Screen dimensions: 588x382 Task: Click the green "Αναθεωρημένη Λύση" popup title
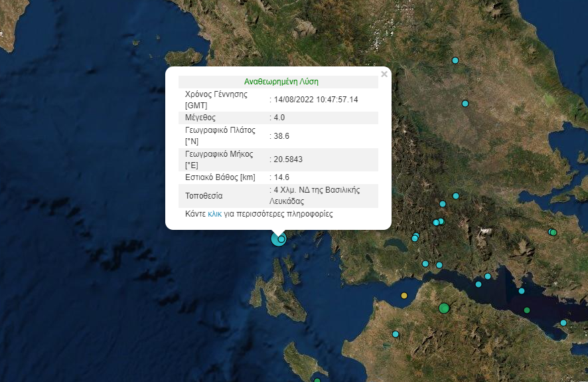pos(281,82)
